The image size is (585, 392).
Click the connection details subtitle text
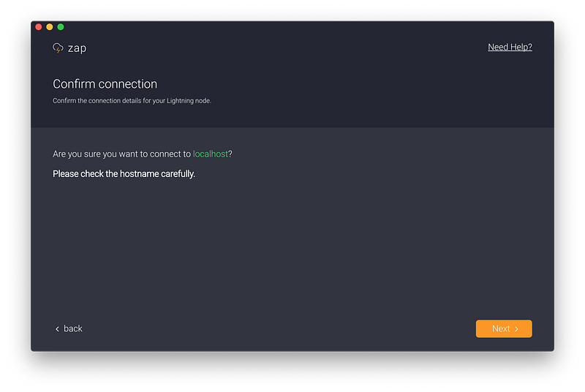[x=132, y=101]
